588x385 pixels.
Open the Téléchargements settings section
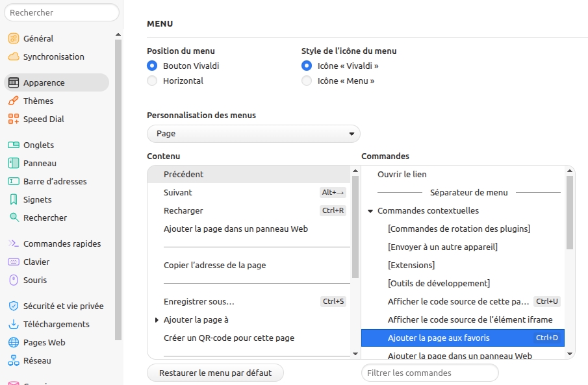click(56, 324)
